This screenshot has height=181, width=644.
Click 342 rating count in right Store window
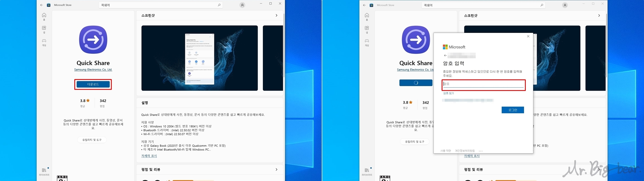click(426, 102)
